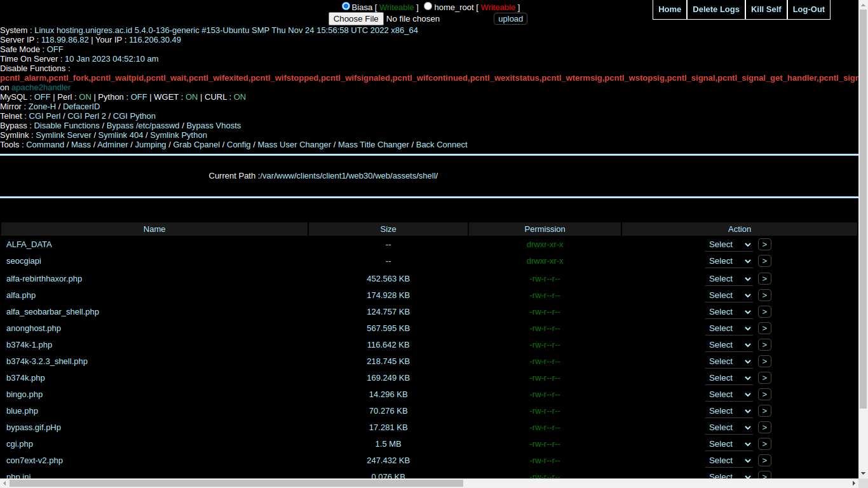Click the > go button for b374k-3.2.3_shell.php
Image resolution: width=868 pixels, height=488 pixels.
pyautogui.click(x=764, y=362)
